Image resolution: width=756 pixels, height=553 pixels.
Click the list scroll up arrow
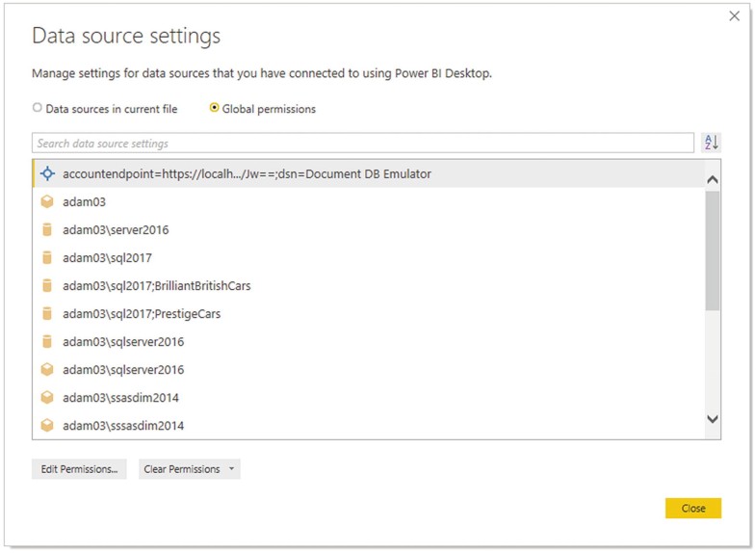coord(713,180)
